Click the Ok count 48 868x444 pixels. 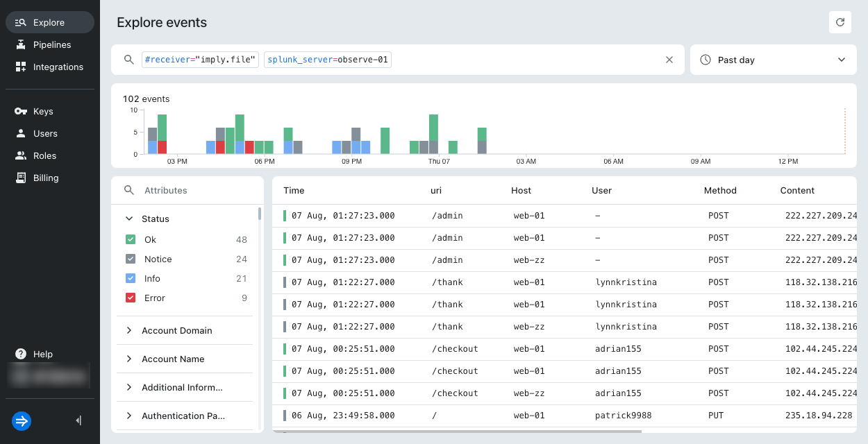[242, 239]
